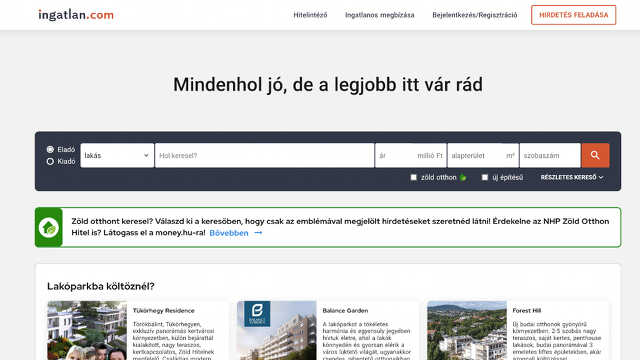The height and width of the screenshot is (360, 640).
Task: Click the Hirdetés feladása button
Action: click(x=573, y=15)
